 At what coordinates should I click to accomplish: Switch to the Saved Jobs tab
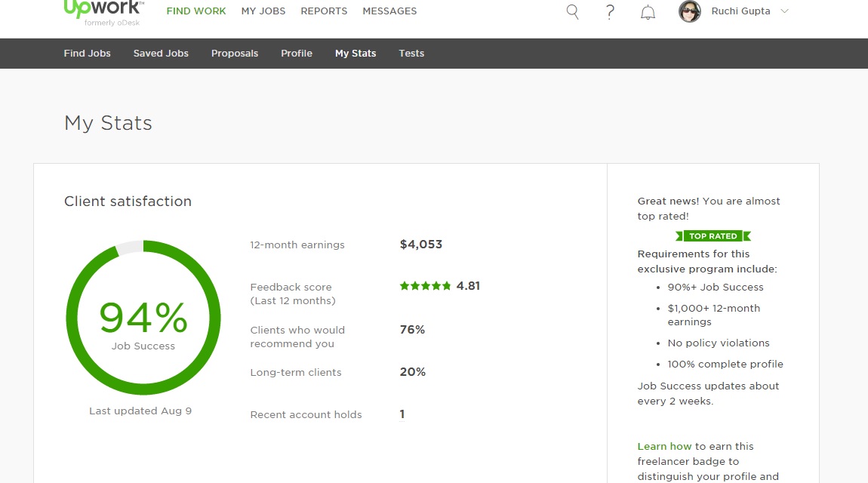[x=161, y=53]
